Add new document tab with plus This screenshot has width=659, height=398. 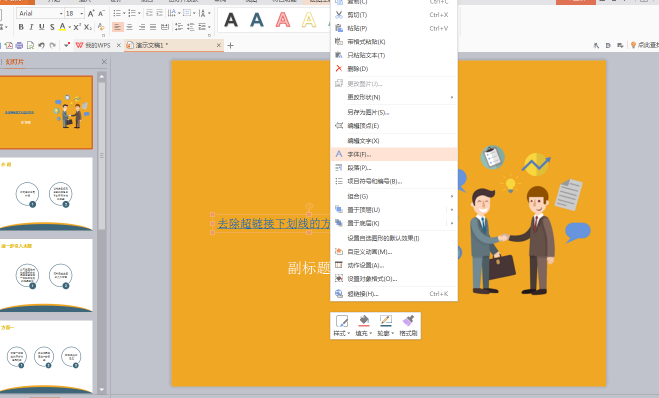click(230, 45)
